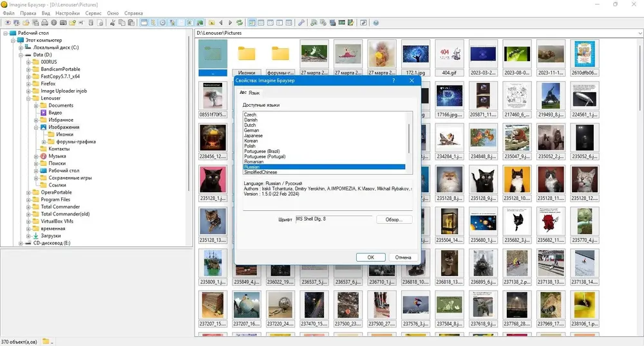644x346 pixels.
Task: Click the blue help question icon
Action: [376, 23]
